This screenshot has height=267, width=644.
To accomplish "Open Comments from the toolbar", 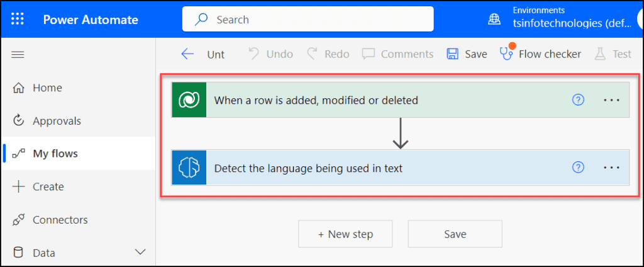I will [x=397, y=54].
